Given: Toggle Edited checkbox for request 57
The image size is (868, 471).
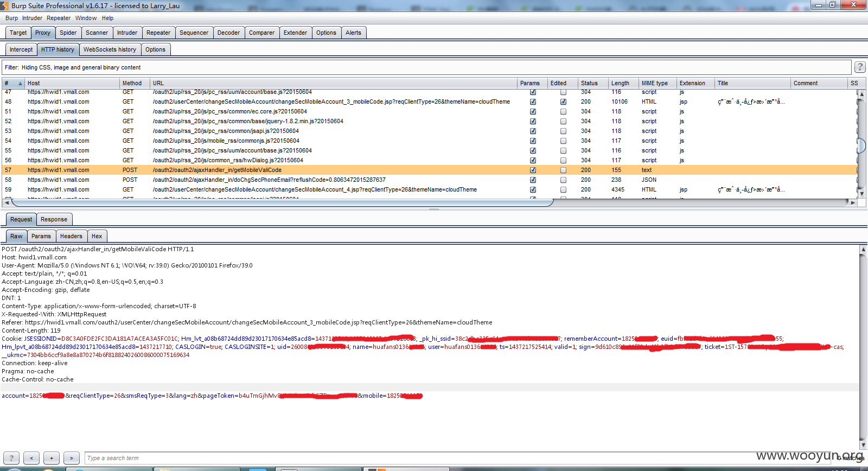Looking at the screenshot, I should pyautogui.click(x=563, y=170).
